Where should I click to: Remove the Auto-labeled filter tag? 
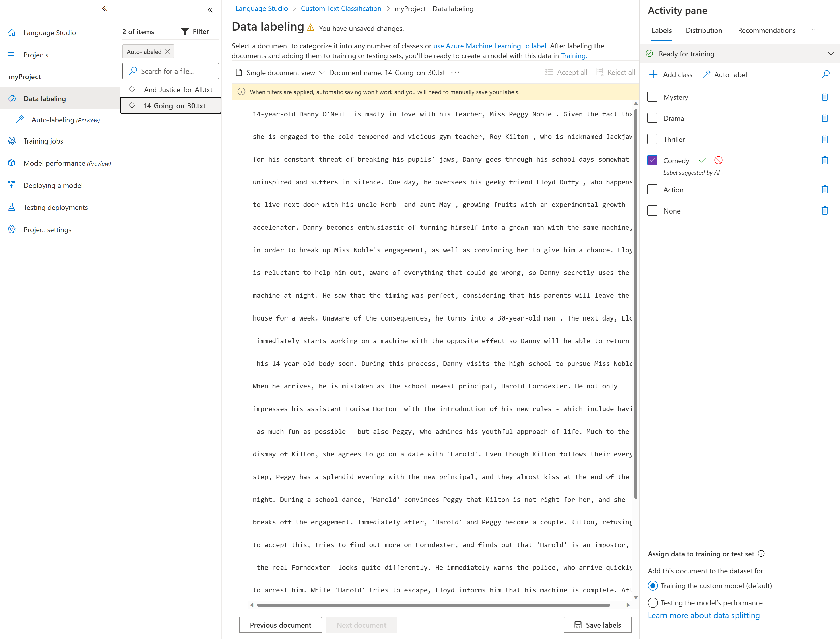coord(168,51)
